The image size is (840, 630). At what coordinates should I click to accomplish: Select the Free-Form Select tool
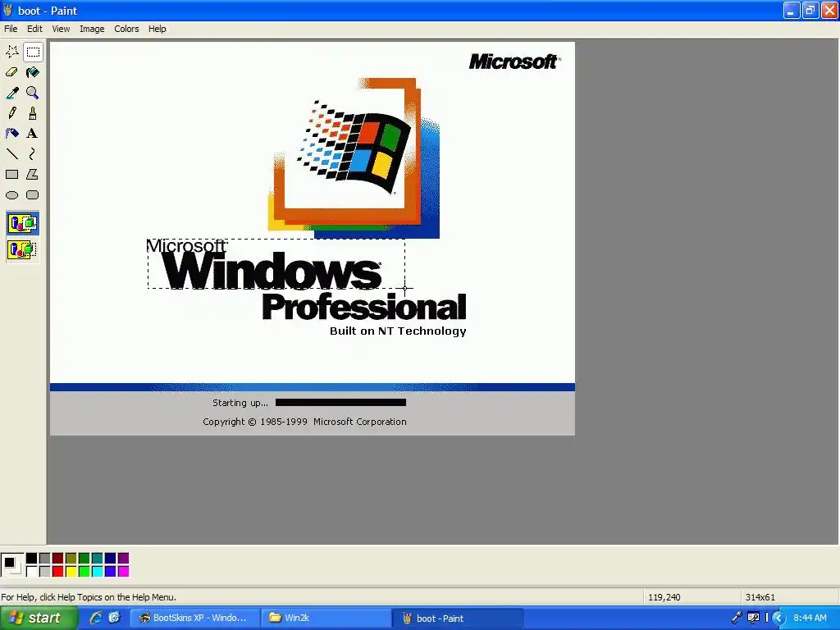12,52
